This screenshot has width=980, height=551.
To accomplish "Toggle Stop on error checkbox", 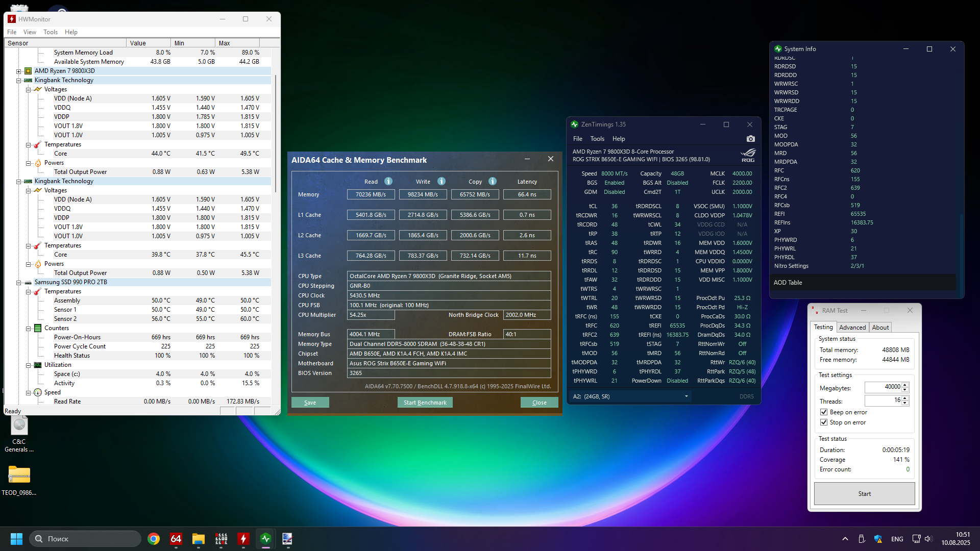I will point(823,422).
